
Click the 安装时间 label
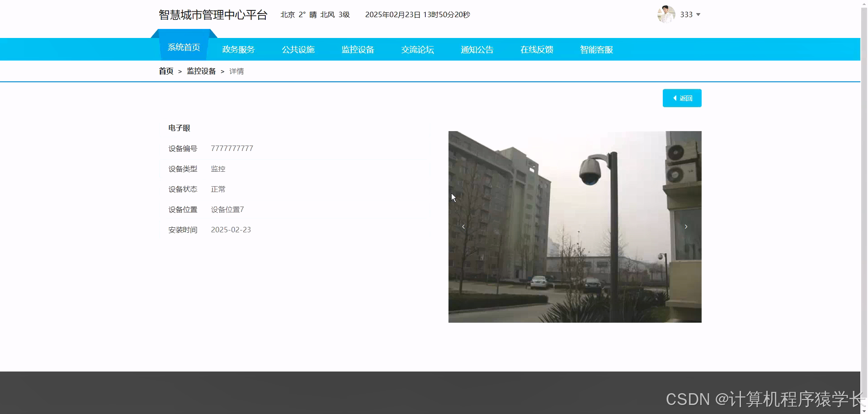[x=183, y=230]
